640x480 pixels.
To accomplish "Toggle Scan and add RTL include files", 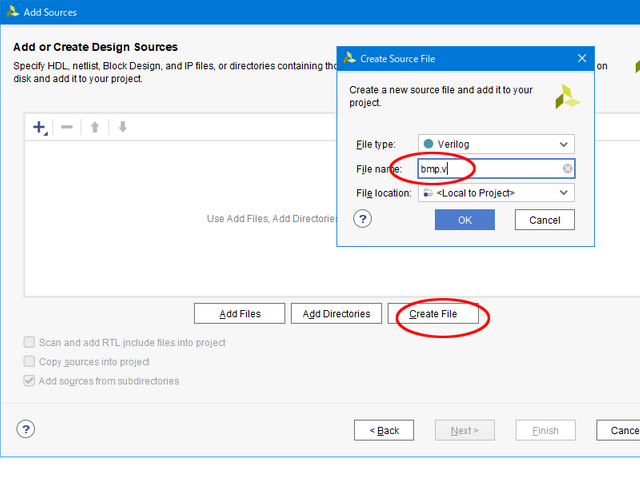I will [x=29, y=342].
